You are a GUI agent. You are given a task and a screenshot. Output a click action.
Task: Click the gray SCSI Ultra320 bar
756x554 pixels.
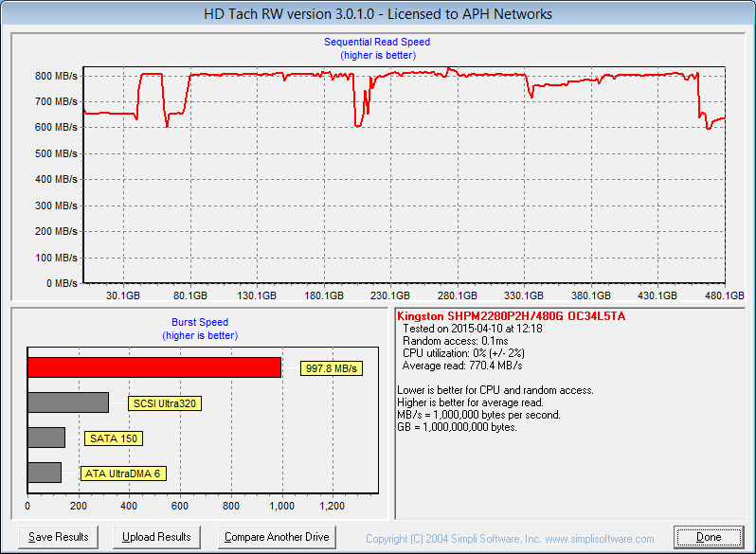point(68,402)
